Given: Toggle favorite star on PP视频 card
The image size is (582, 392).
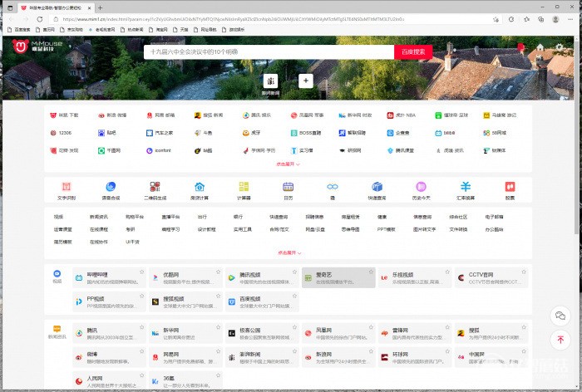Looking at the screenshot, I should [x=142, y=296].
